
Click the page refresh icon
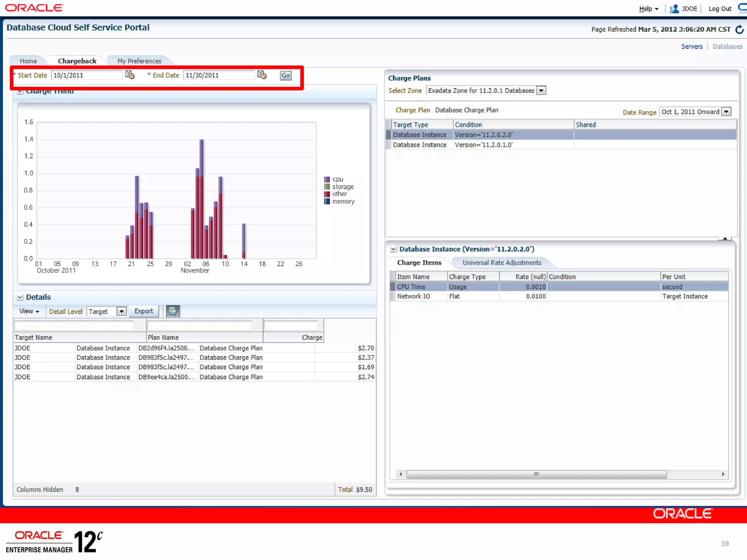click(x=739, y=30)
